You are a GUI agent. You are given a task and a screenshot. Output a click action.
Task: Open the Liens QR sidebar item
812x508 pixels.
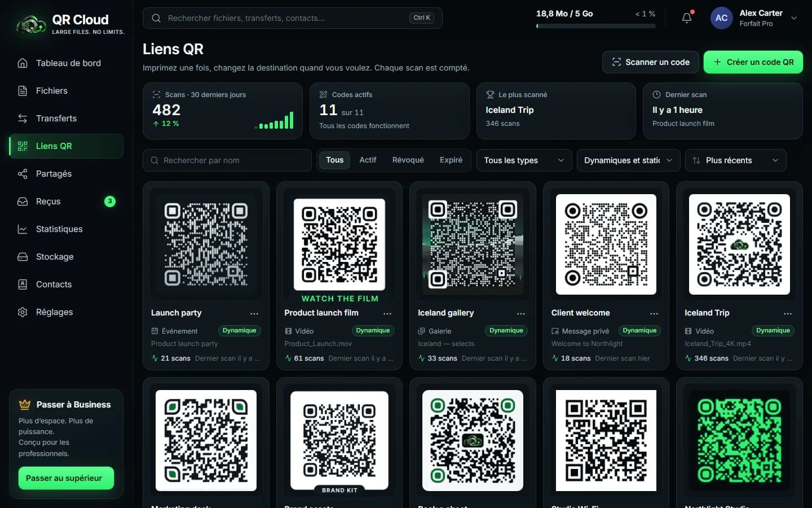(67, 146)
